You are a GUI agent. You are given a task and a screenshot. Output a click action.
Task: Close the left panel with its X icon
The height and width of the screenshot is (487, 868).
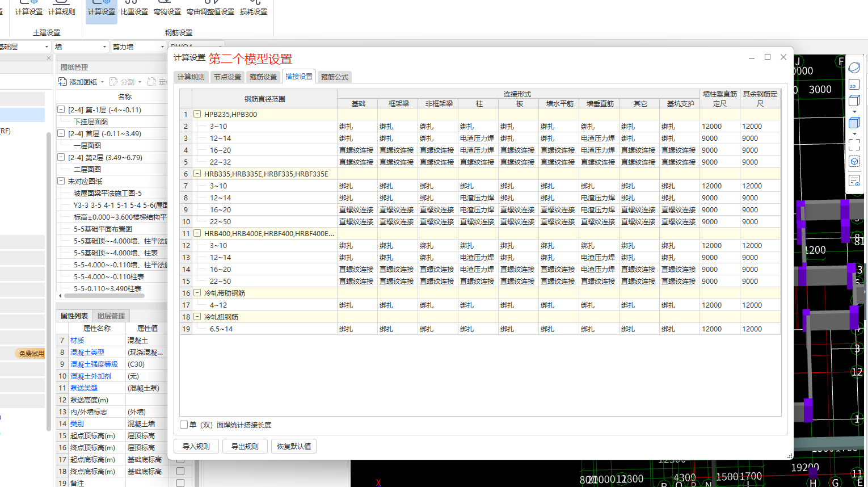pos(49,58)
